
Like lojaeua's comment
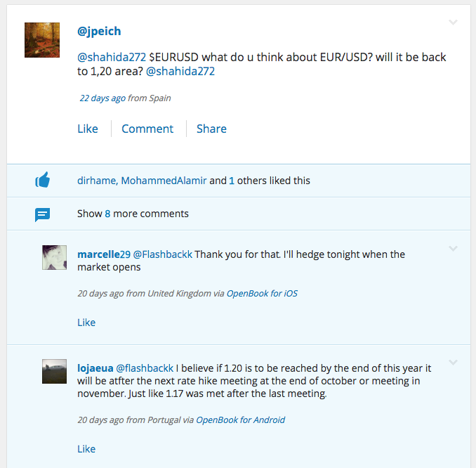(x=86, y=449)
